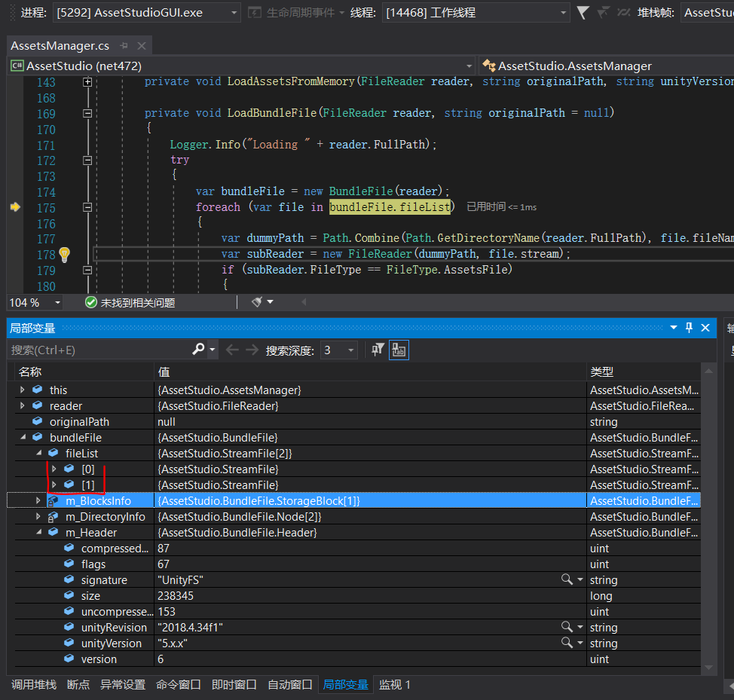Viewport: 734px width, 700px height.
Task: Switch to the 断点 tab
Action: pyautogui.click(x=78, y=685)
